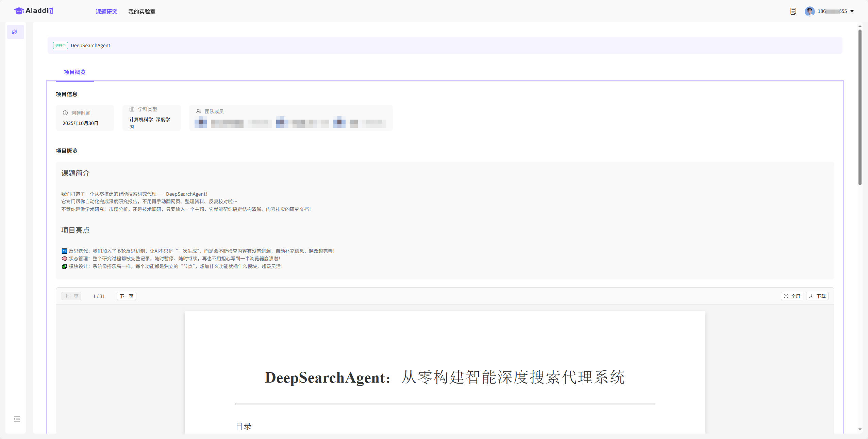Expand sidebar using bottom collapse icon
Screen dimensions: 868x439
[17, 419]
